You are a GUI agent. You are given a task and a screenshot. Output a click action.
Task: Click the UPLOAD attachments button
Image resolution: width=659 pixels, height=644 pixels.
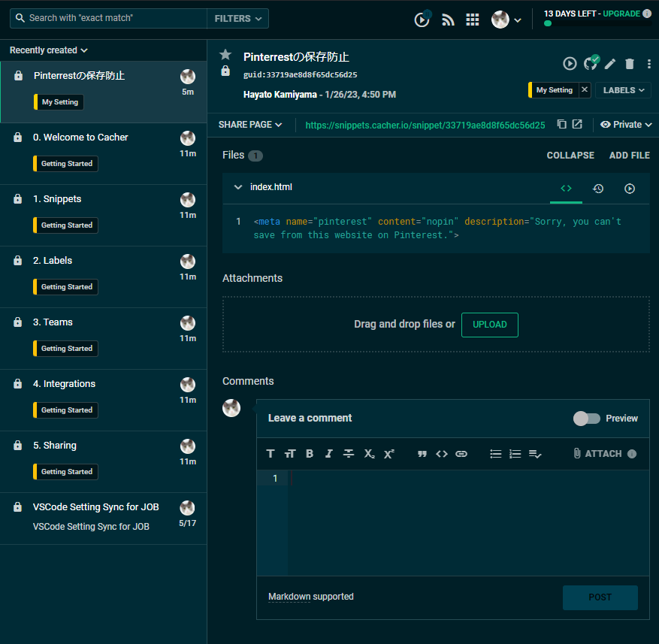[x=490, y=325]
